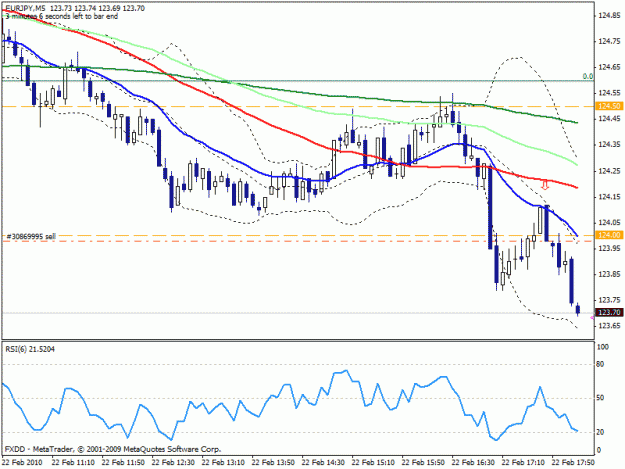Click the 124.35 price scale label

[609, 145]
